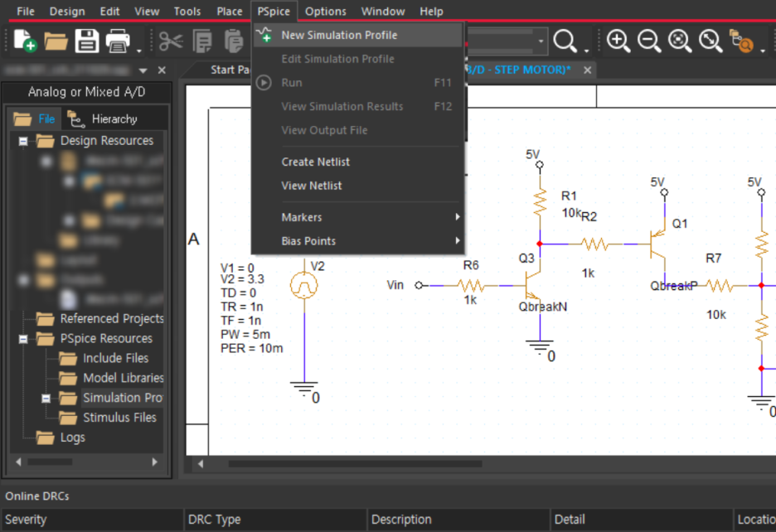Click the Vin port label

tap(395, 285)
